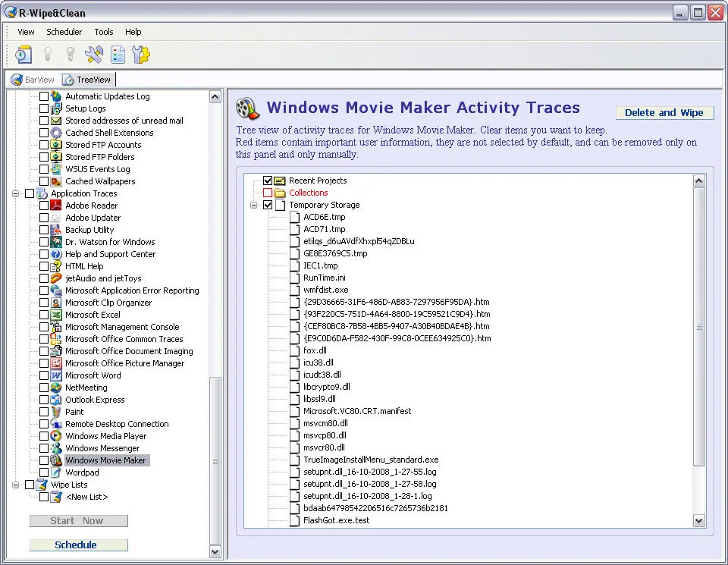Image resolution: width=728 pixels, height=565 pixels.
Task: Click the Cached Wallpapers icon
Action: (x=56, y=181)
